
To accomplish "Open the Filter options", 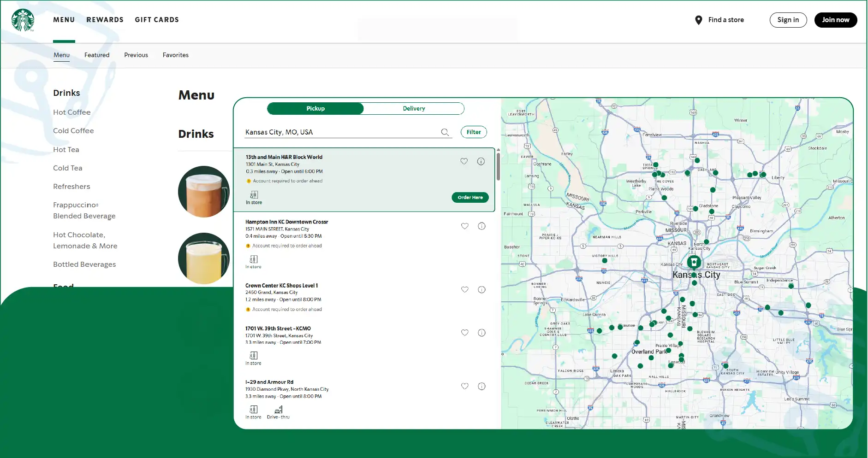I will coord(474,132).
